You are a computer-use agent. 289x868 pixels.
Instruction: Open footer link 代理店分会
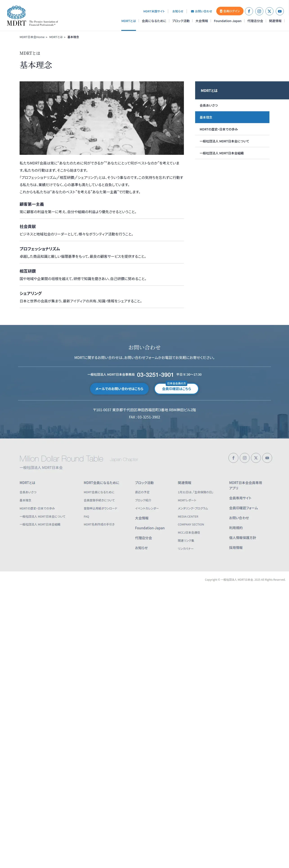coord(143,538)
